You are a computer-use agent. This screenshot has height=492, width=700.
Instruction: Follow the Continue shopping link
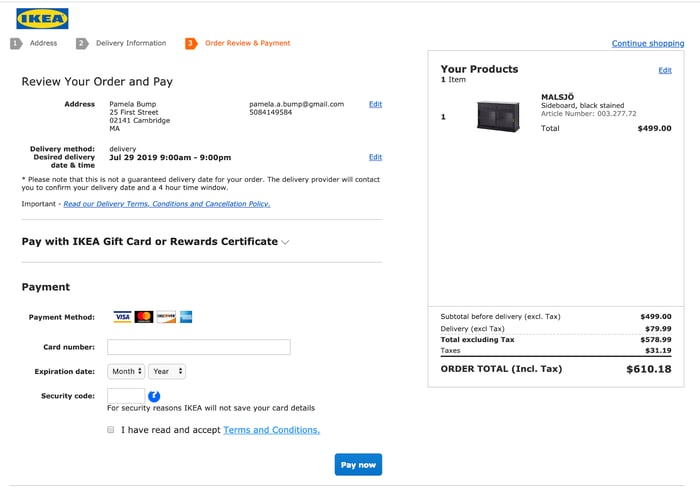click(x=647, y=44)
